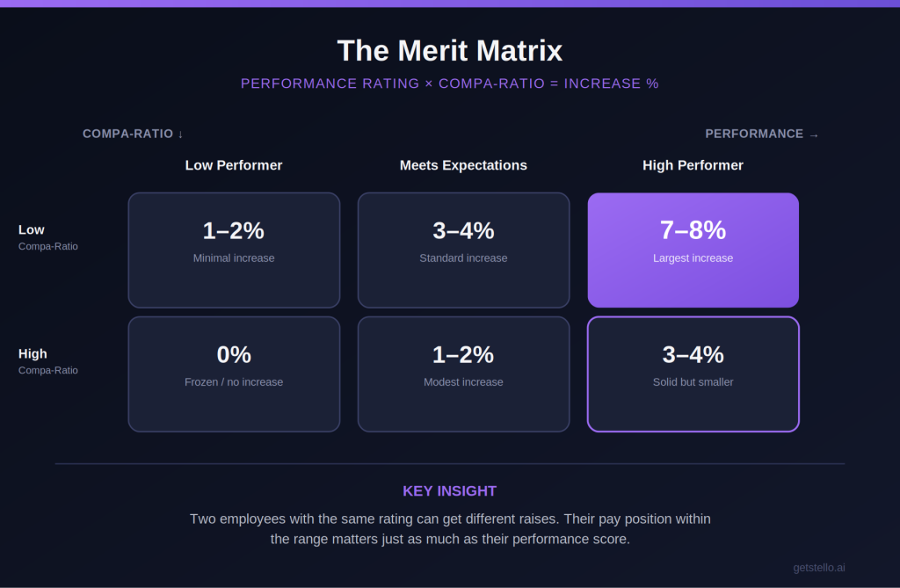Screen dimensions: 900x588
Task: Click the purple formula subtitle text
Action: [449, 83]
